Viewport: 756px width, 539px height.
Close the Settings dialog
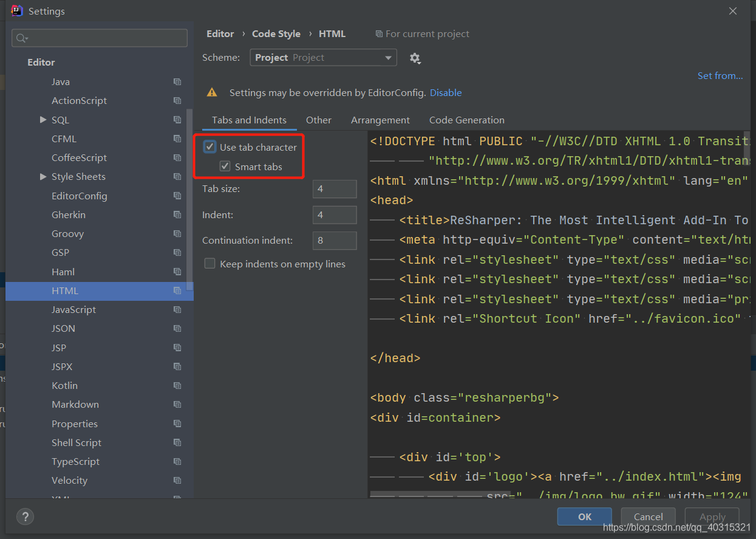pos(733,11)
